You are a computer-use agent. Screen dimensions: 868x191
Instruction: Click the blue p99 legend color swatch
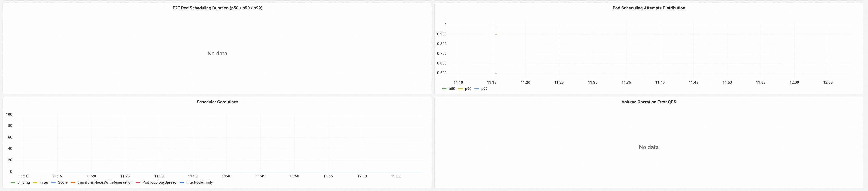click(x=477, y=89)
